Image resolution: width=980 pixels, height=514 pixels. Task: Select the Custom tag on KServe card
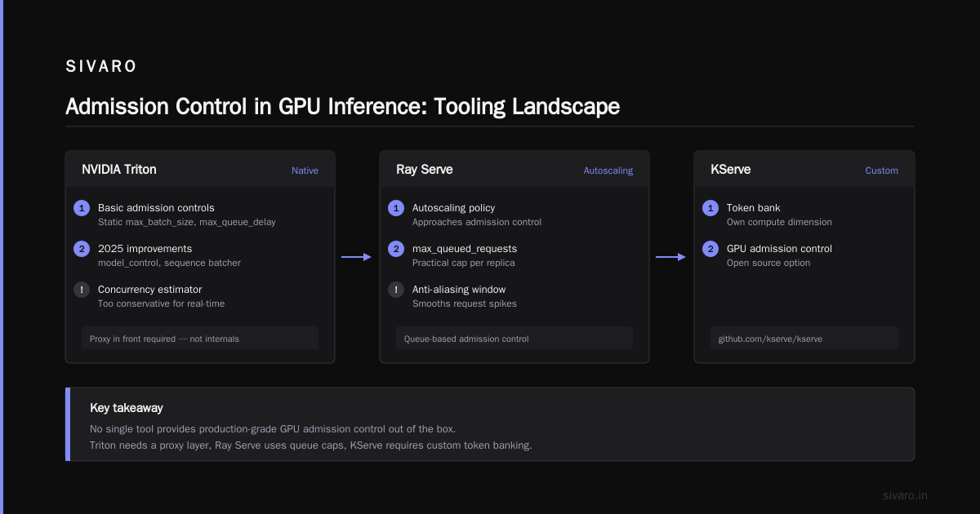pos(881,171)
